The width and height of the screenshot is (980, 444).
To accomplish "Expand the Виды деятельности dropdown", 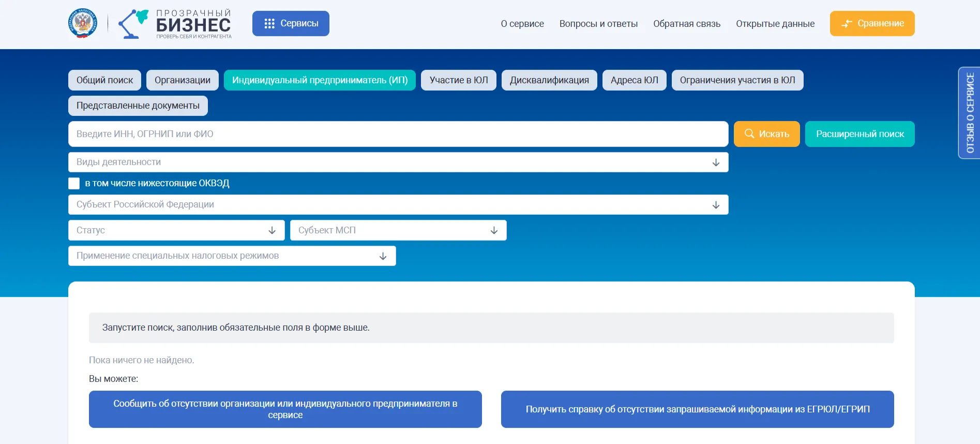I will click(398, 162).
